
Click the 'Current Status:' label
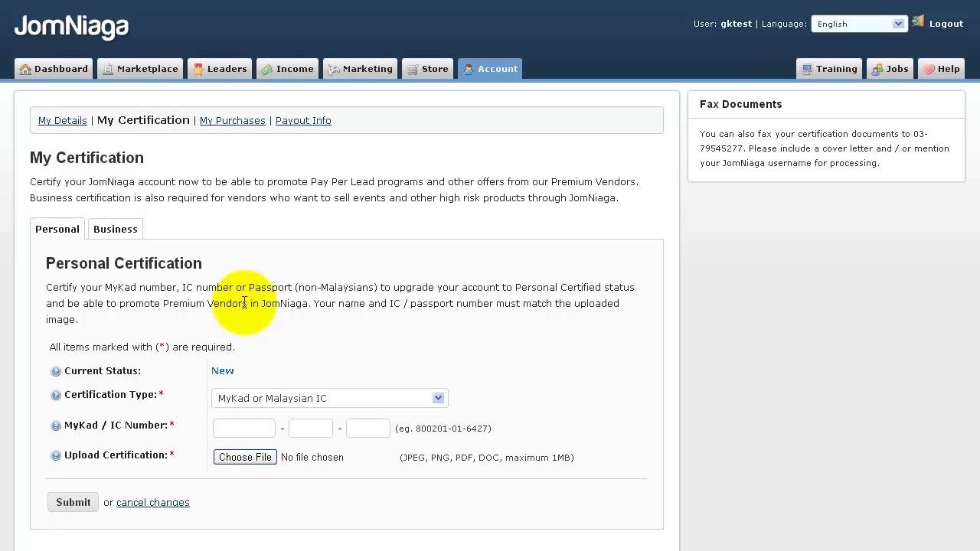coord(103,370)
